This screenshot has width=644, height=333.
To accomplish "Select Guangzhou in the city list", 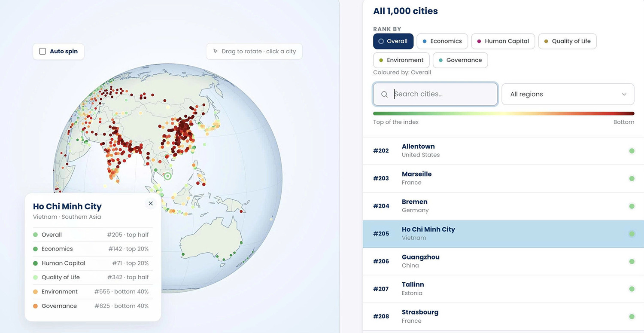I will tap(503, 261).
